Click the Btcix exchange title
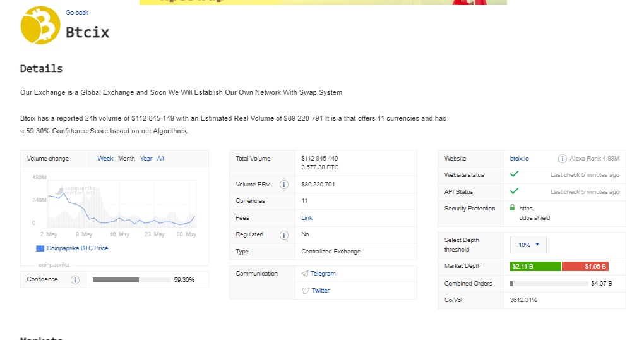 point(88,32)
